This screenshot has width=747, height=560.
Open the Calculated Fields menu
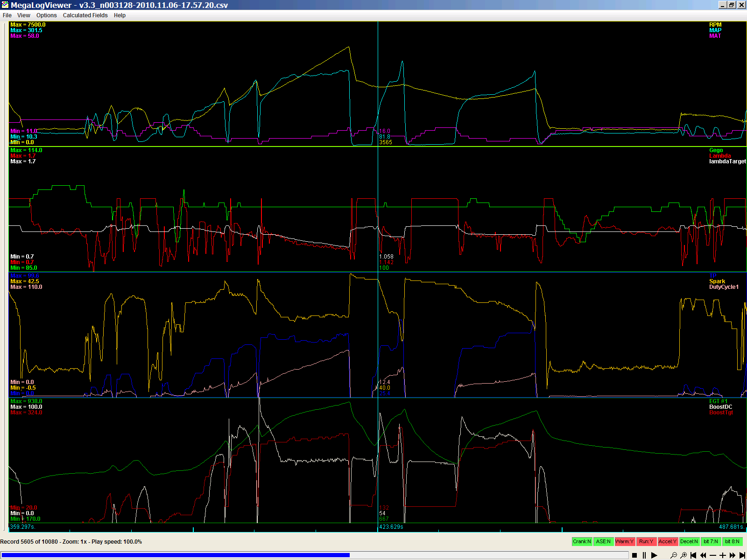[85, 15]
